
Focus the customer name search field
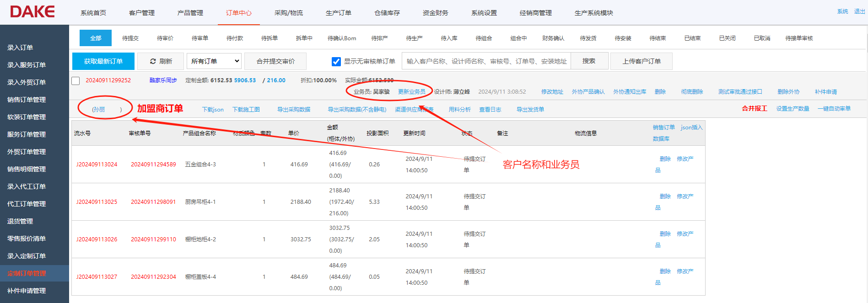486,61
